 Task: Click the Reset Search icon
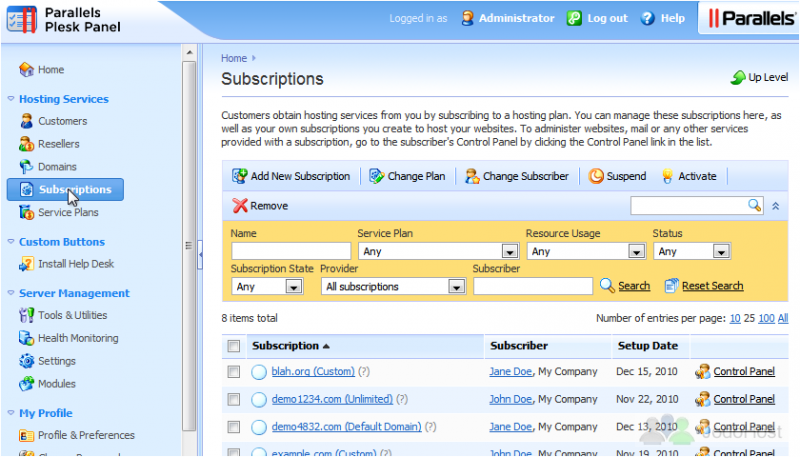pos(671,286)
